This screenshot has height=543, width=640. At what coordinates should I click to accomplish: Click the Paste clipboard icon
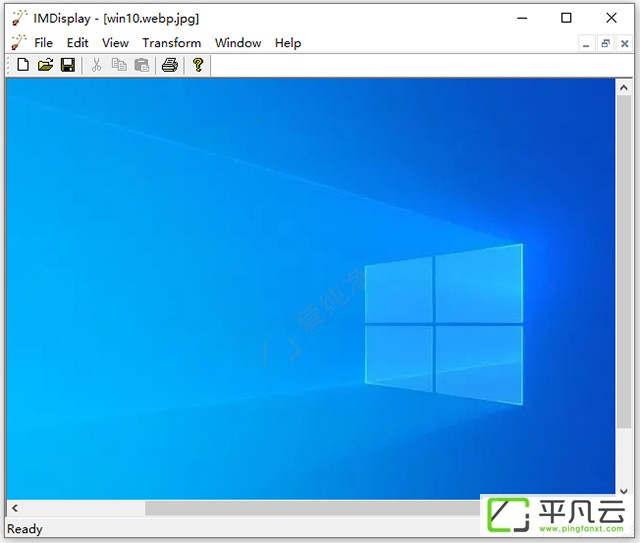[x=142, y=65]
